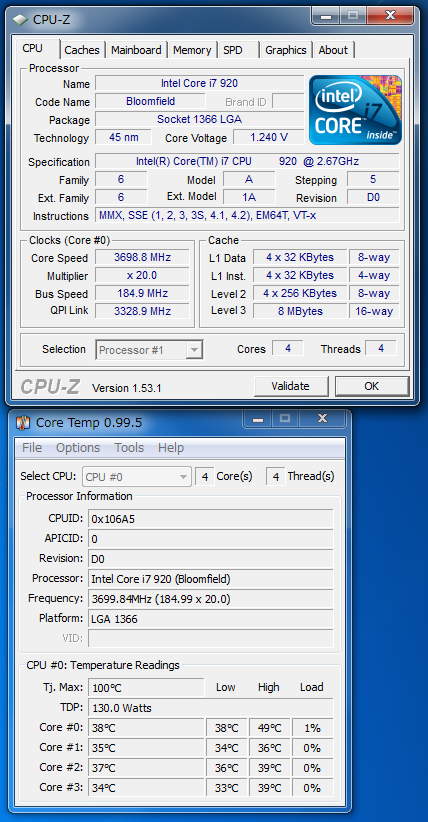This screenshot has height=822, width=428.
Task: Click the APICID value field
Action: [x=210, y=538]
